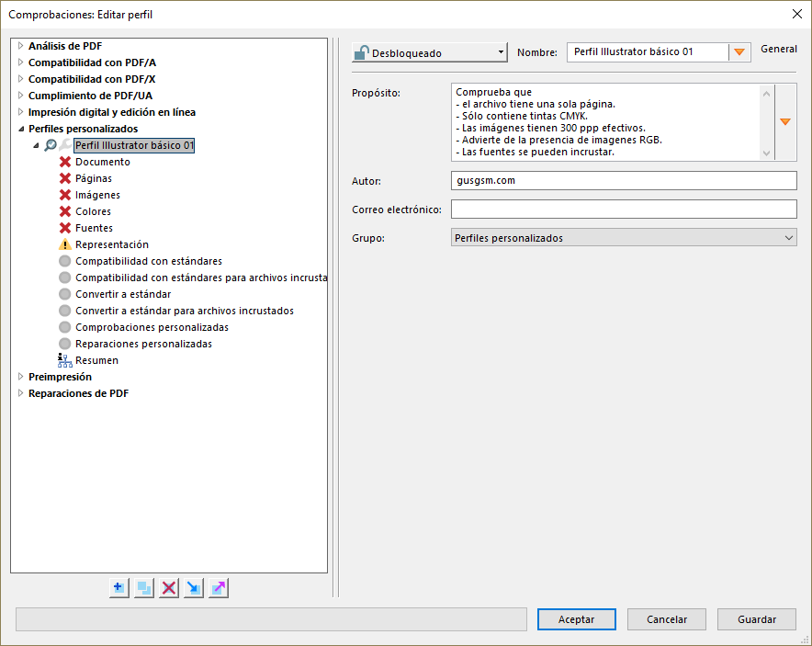This screenshot has width=812, height=646.
Task: Click the duplicate profile icon
Action: pos(144,588)
